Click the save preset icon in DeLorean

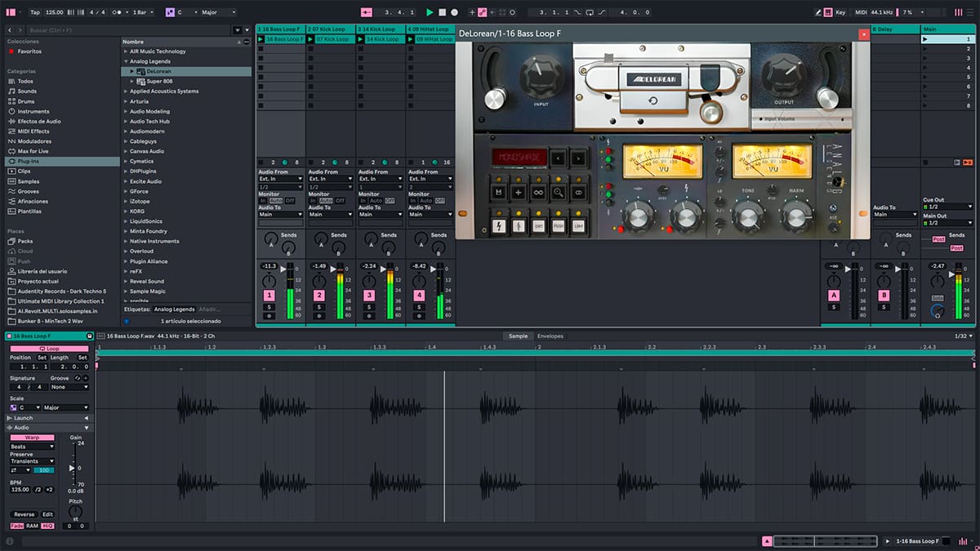point(497,192)
